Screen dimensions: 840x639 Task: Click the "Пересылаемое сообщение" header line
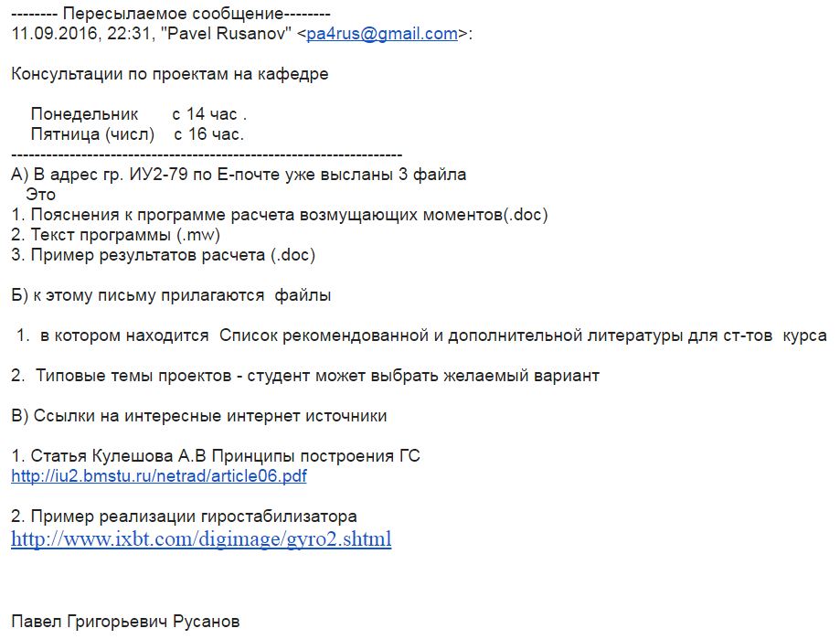click(171, 15)
